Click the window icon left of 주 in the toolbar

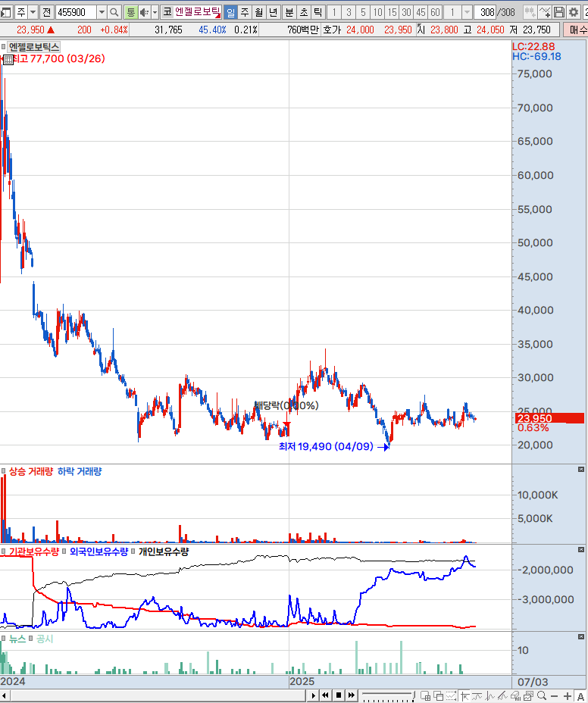pyautogui.click(x=6, y=12)
